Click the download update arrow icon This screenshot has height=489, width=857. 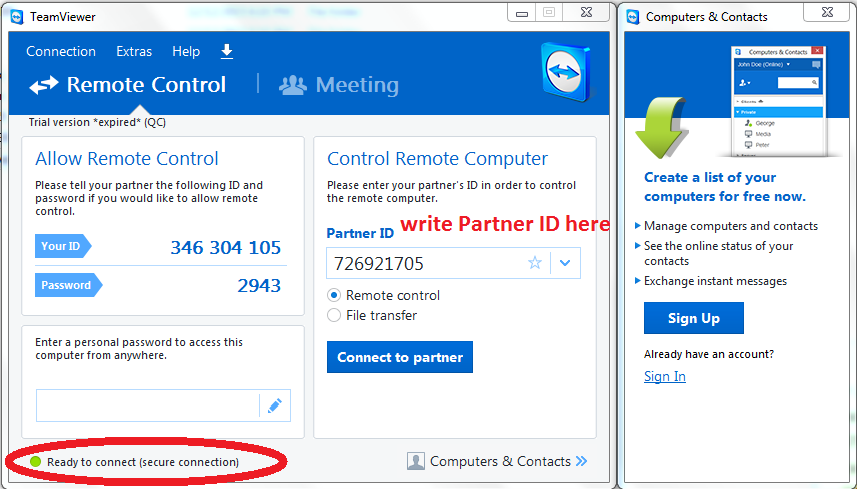[227, 51]
